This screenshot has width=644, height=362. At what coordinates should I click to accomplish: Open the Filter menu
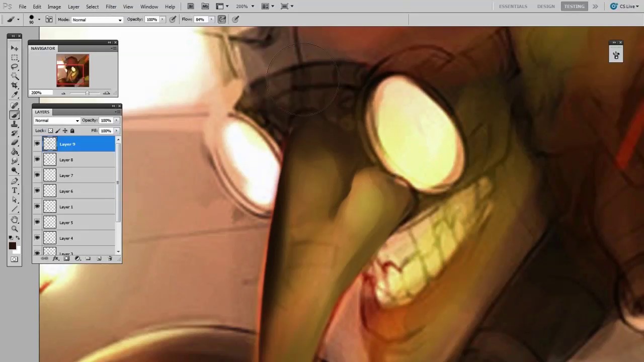coord(111,7)
